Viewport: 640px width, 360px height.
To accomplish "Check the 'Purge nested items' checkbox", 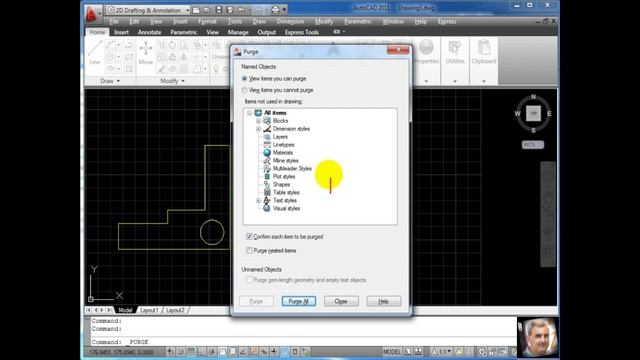I will click(x=249, y=250).
